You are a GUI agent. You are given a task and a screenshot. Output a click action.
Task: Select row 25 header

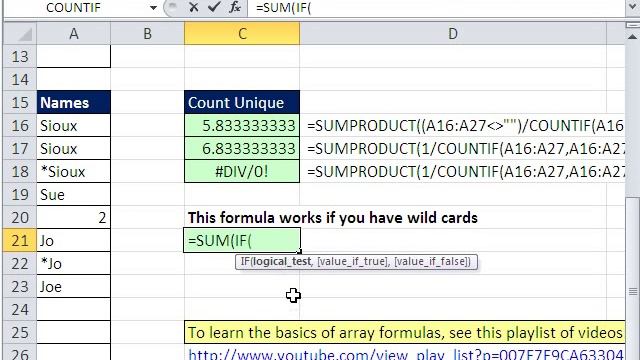(x=20, y=332)
